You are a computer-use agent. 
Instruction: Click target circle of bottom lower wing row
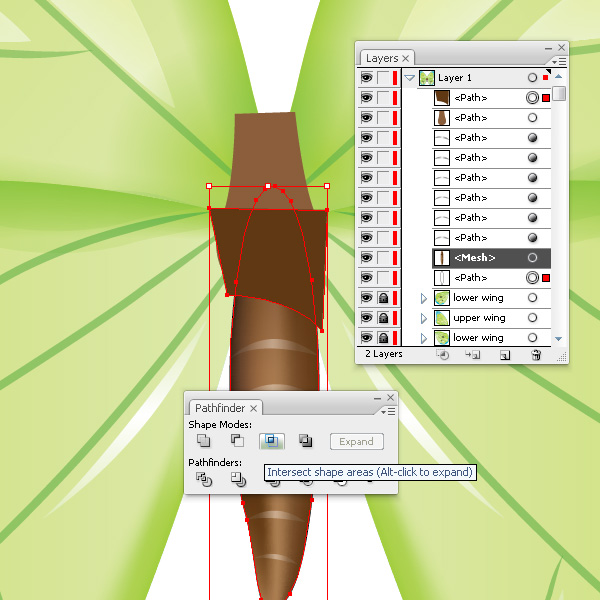[532, 338]
